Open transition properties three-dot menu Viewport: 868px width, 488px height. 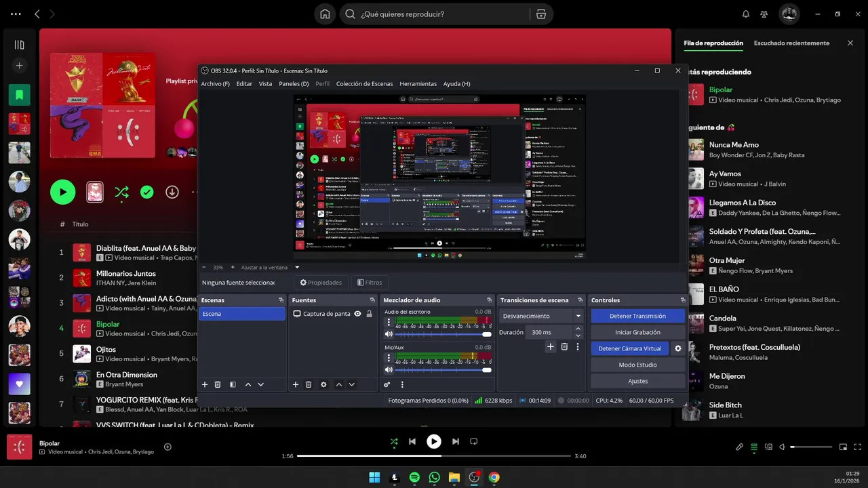point(578,346)
